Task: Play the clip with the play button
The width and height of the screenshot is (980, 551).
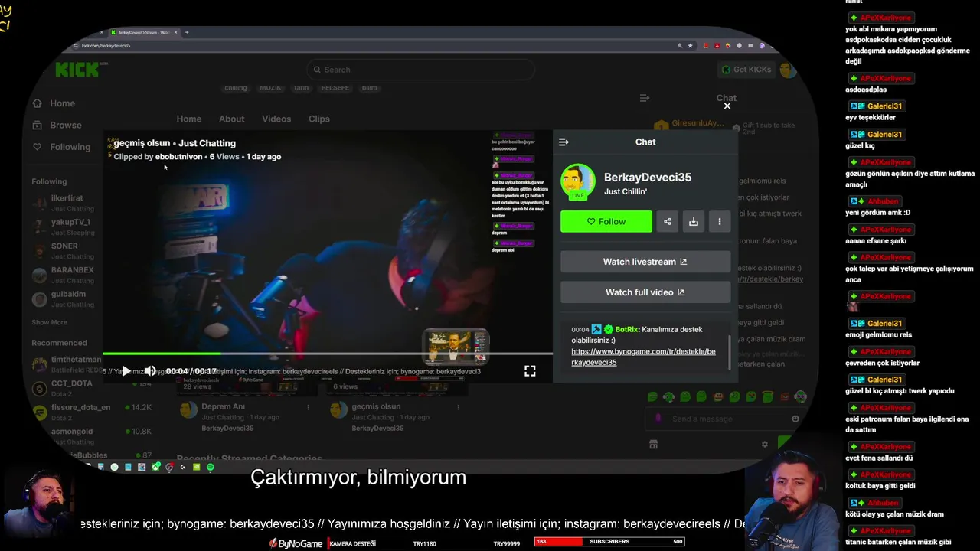Action: click(126, 371)
